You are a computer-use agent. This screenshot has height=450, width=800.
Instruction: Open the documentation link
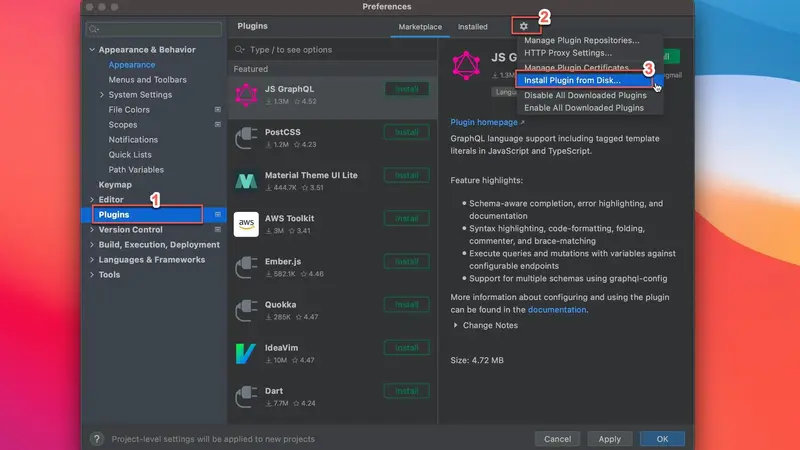557,310
